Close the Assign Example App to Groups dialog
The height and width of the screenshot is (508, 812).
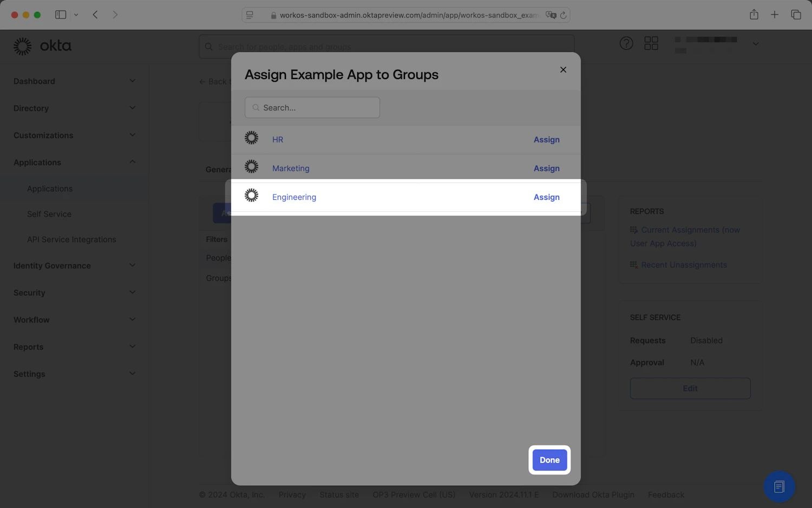point(563,69)
